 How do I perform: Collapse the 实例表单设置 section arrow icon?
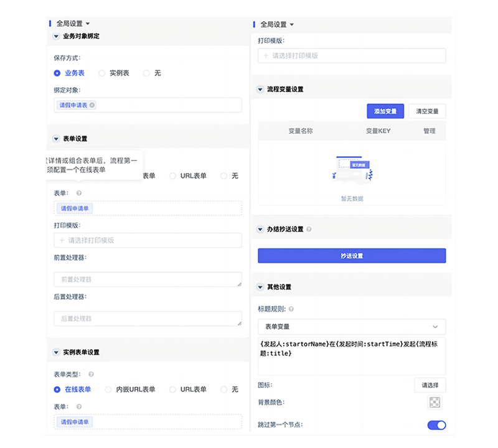tap(56, 352)
